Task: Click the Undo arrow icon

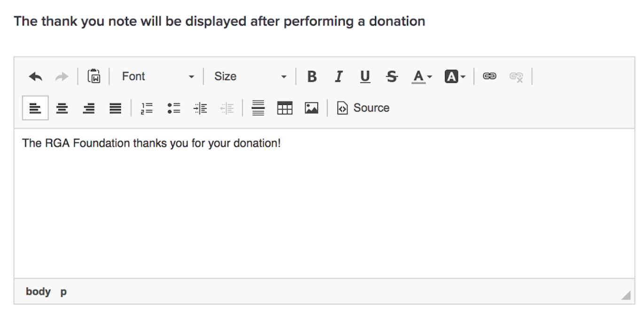Action: coord(36,77)
